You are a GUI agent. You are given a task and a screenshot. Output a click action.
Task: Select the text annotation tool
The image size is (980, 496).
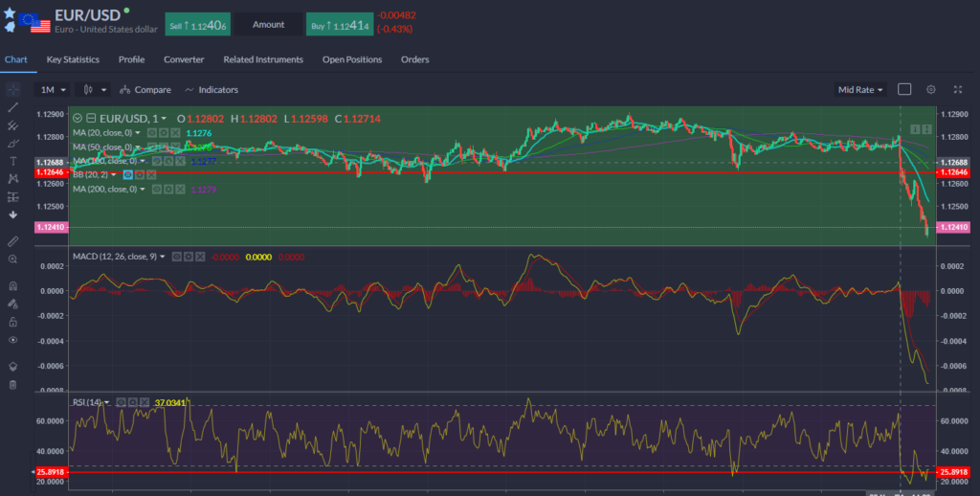click(x=13, y=161)
